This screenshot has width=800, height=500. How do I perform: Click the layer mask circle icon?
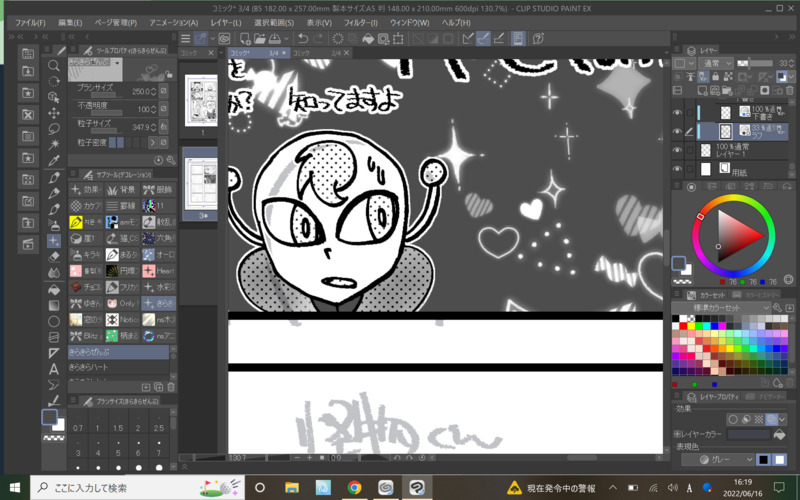(764, 90)
